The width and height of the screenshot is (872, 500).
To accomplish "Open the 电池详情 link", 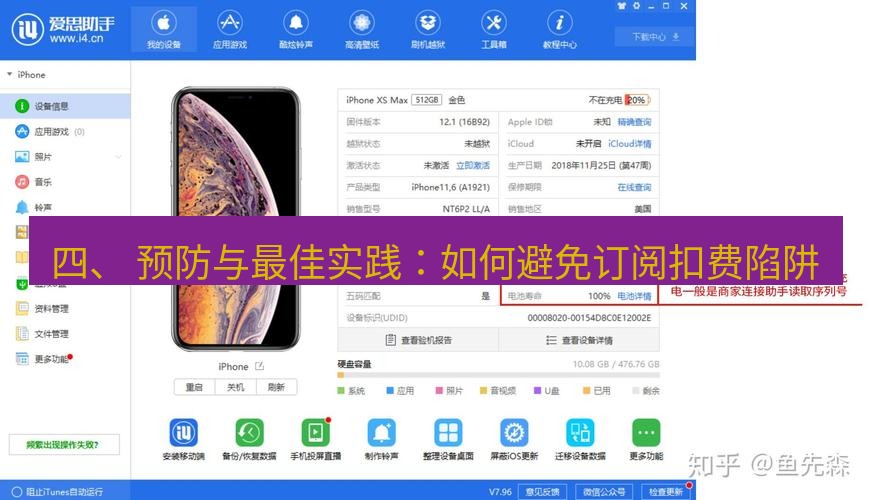I will (634, 296).
